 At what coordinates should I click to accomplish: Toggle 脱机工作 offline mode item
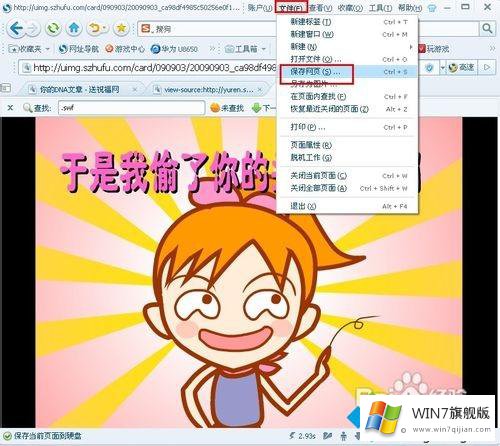click(x=347, y=157)
